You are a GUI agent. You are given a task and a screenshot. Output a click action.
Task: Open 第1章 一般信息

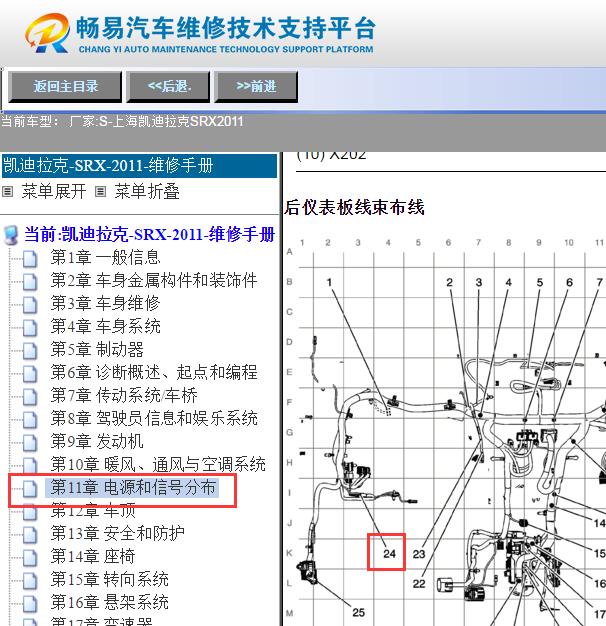pyautogui.click(x=105, y=258)
